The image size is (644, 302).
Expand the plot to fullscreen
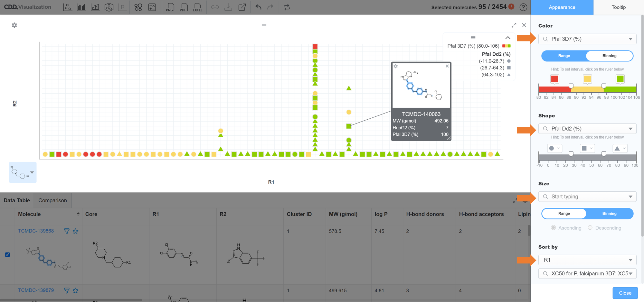point(514,25)
